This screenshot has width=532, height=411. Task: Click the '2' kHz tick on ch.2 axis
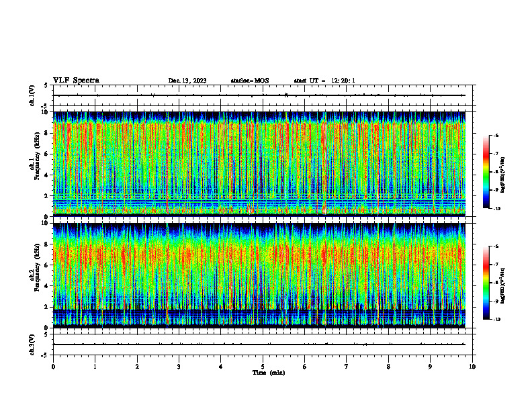point(46,307)
